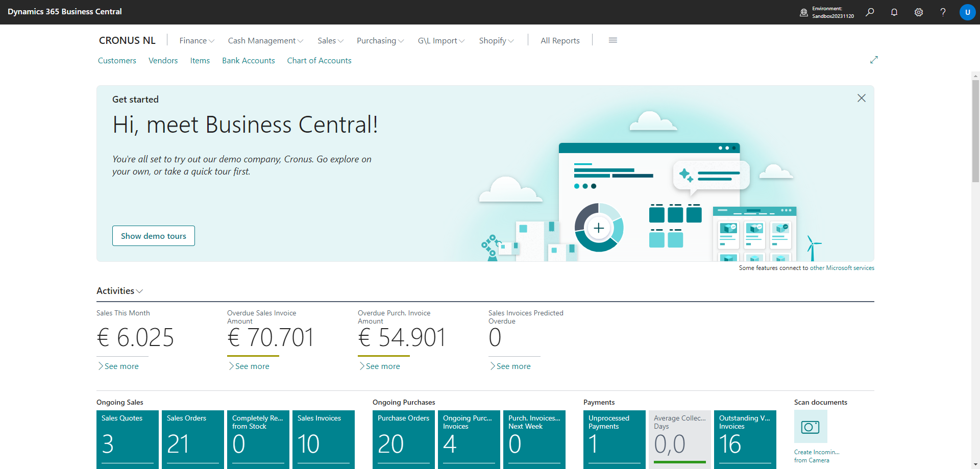Screen dimensions: 980x469
Task: Expand the page with the diagonal arrows icon
Action: pos(874,60)
